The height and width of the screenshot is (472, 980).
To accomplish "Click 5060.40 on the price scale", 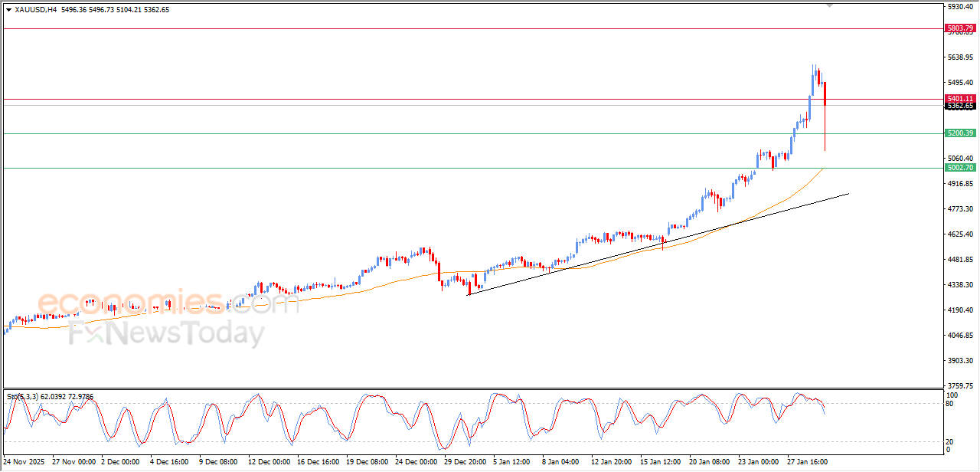I will 960,158.
